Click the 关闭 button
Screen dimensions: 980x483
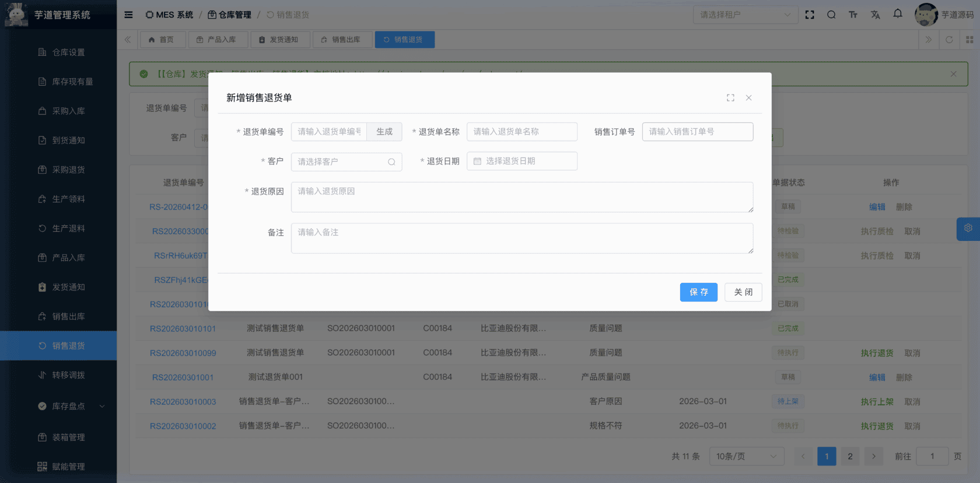(x=743, y=292)
